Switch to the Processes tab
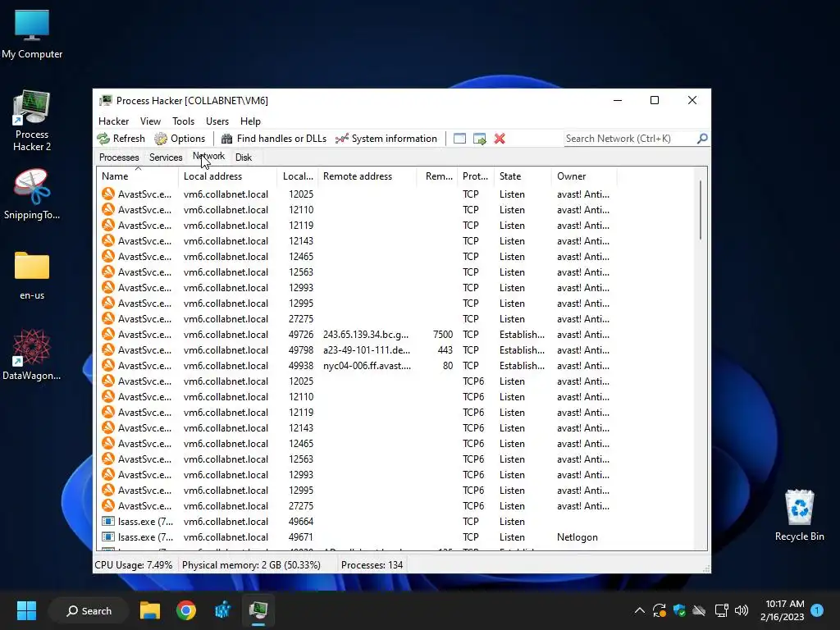 click(x=119, y=157)
